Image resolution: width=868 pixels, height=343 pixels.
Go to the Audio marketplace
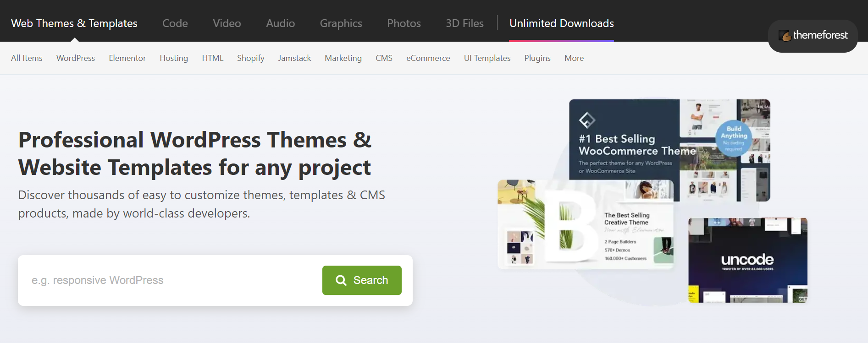[280, 23]
